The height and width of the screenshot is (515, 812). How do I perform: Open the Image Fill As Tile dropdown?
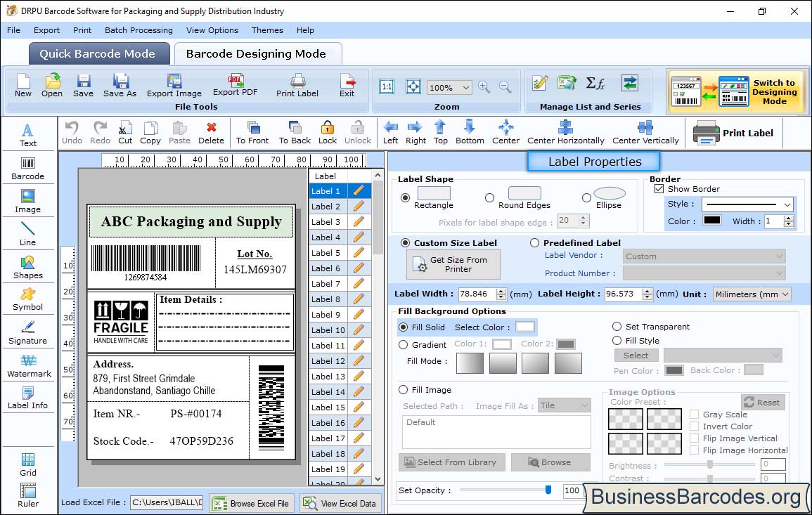565,405
